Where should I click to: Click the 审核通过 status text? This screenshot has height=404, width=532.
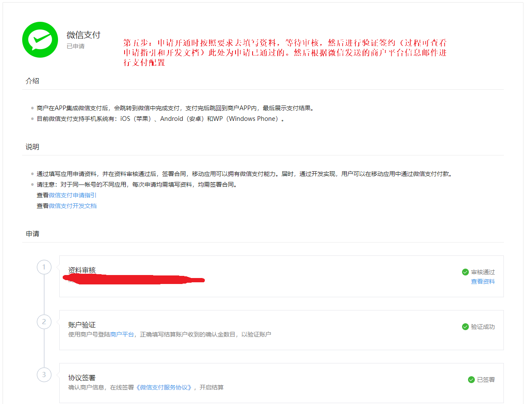(x=483, y=272)
